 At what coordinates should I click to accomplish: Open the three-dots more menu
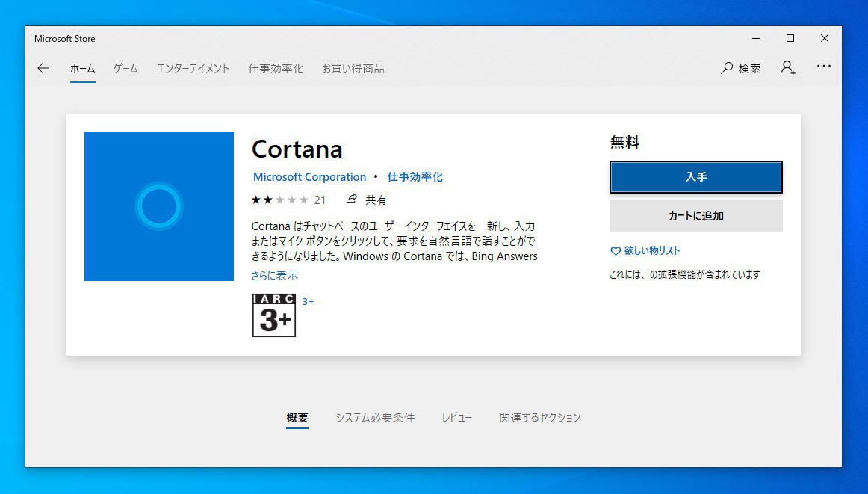[824, 66]
